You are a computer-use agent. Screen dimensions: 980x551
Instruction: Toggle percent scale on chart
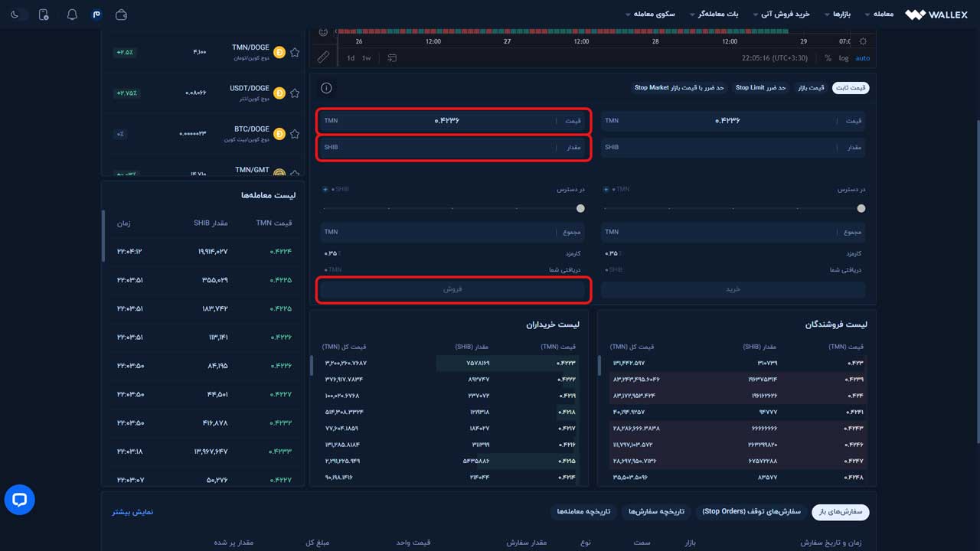[828, 58]
